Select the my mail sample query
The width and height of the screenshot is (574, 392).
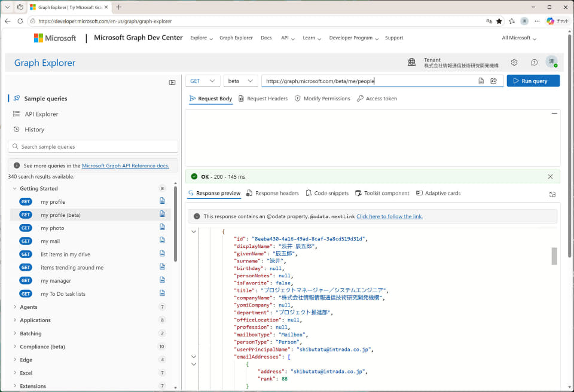click(x=50, y=241)
